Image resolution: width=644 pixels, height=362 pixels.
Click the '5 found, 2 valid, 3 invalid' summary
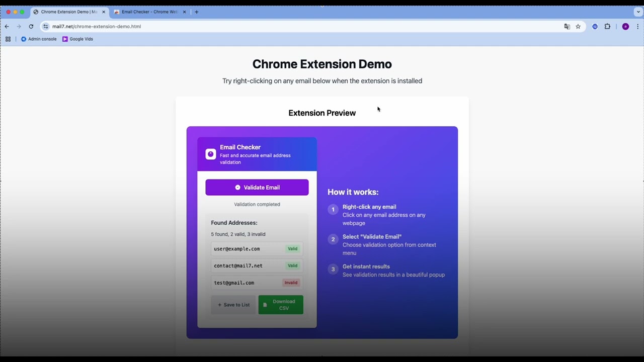tap(238, 234)
